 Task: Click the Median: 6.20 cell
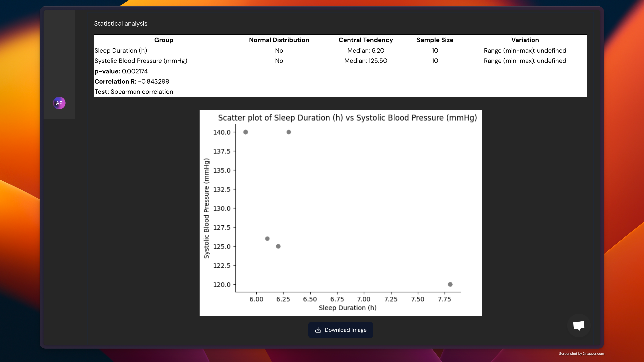[x=365, y=51]
